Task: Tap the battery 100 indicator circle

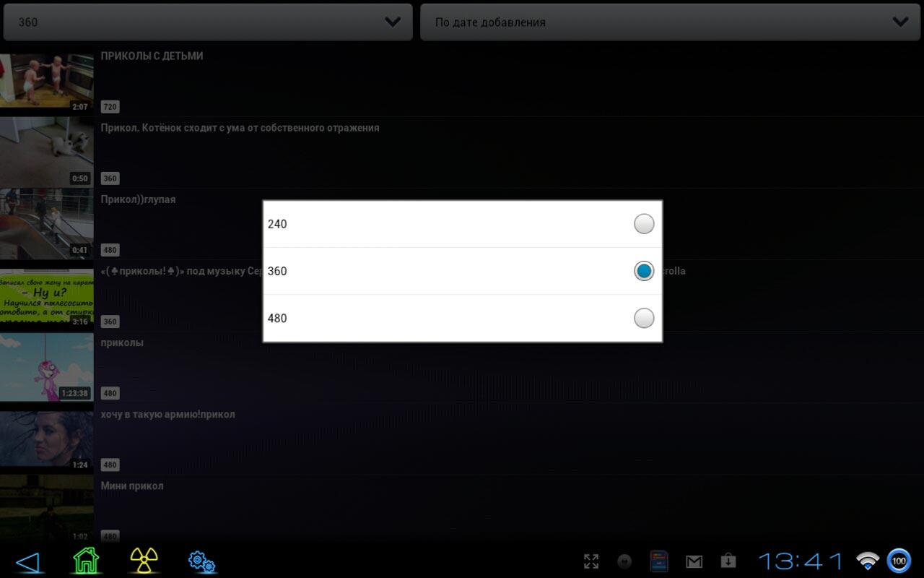Action: (899, 561)
